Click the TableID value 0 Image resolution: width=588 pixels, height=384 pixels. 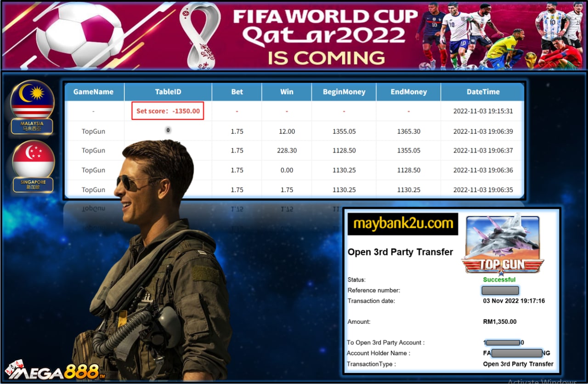168,130
